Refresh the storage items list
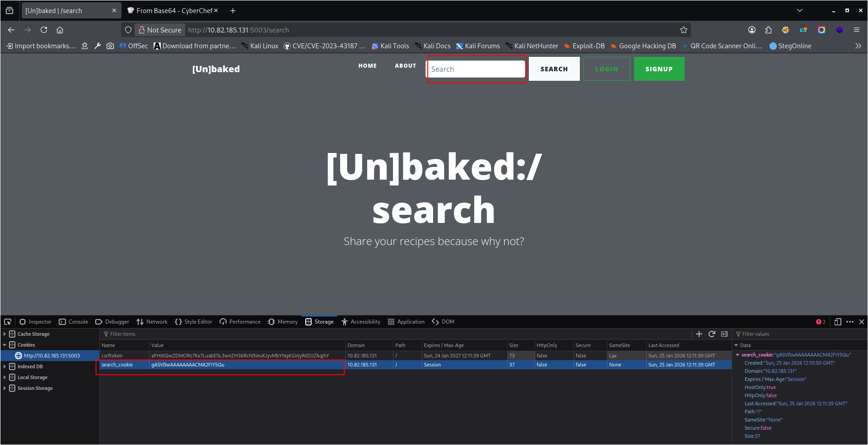Image resolution: width=868 pixels, height=445 pixels. pos(712,334)
